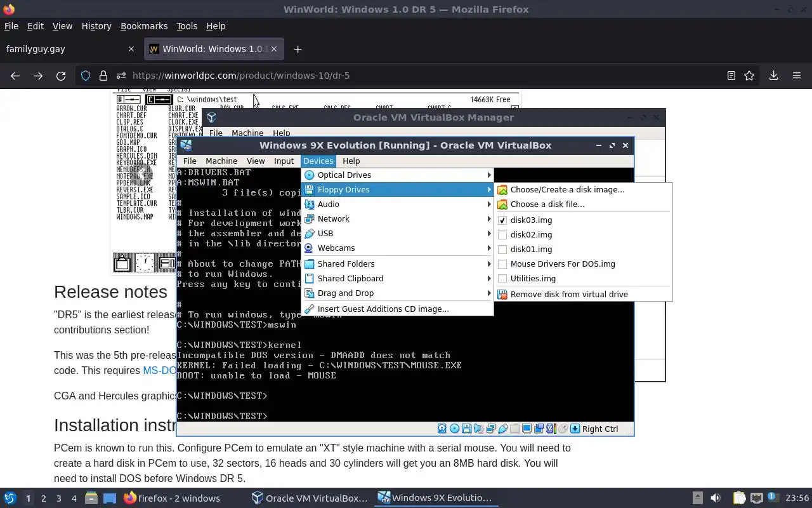Select the firefox - 2 windows taskbar entry
This screenshot has height=508, width=812.
(172, 498)
